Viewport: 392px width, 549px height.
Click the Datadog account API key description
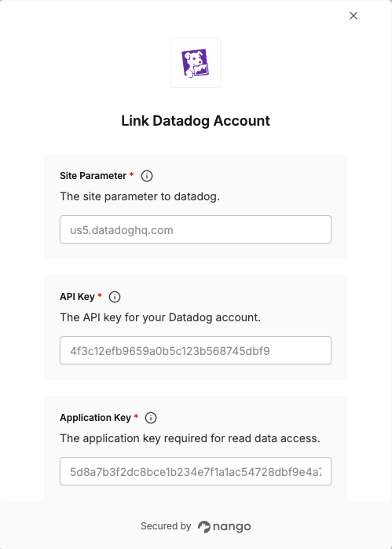point(160,317)
